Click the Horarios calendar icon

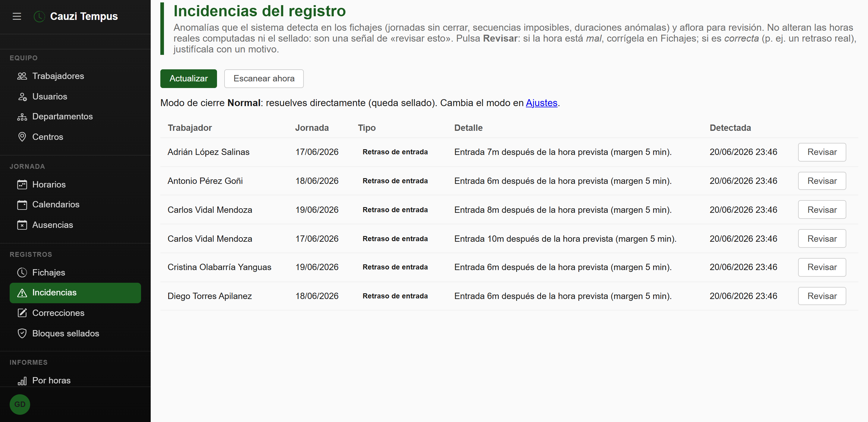(x=22, y=185)
